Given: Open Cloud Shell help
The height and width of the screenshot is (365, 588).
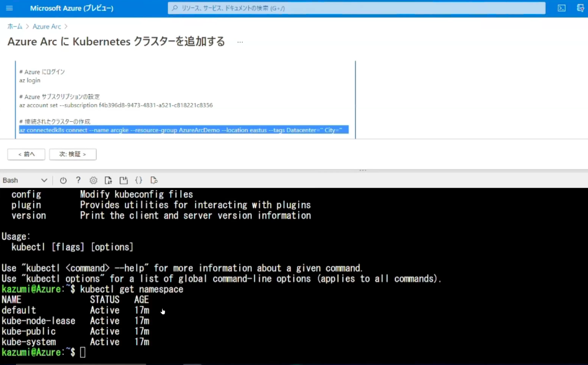Looking at the screenshot, I should click(78, 180).
